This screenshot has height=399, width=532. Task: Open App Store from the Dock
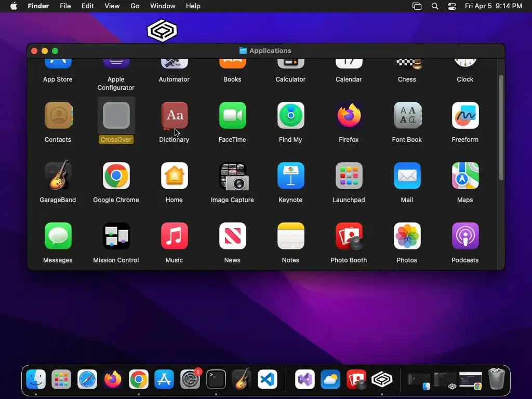tap(164, 379)
